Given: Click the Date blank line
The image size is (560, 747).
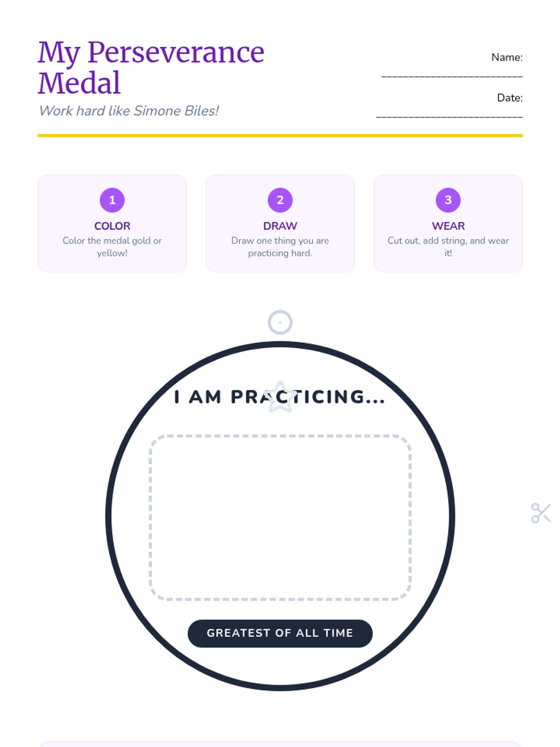Looking at the screenshot, I should click(x=449, y=116).
